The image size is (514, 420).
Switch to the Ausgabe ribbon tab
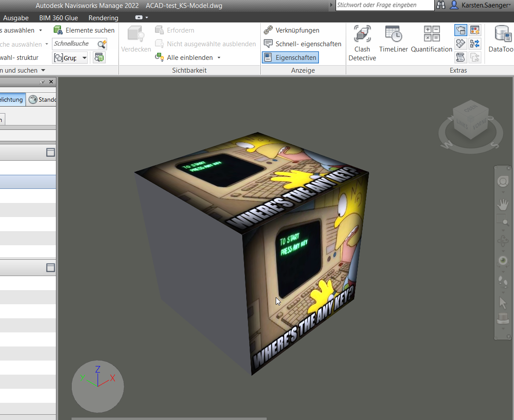point(16,18)
